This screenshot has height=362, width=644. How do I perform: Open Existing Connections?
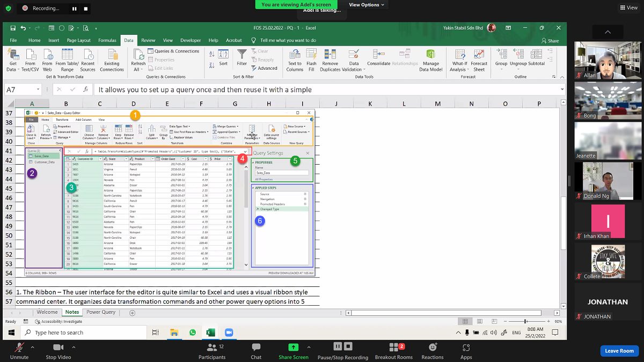(112, 59)
